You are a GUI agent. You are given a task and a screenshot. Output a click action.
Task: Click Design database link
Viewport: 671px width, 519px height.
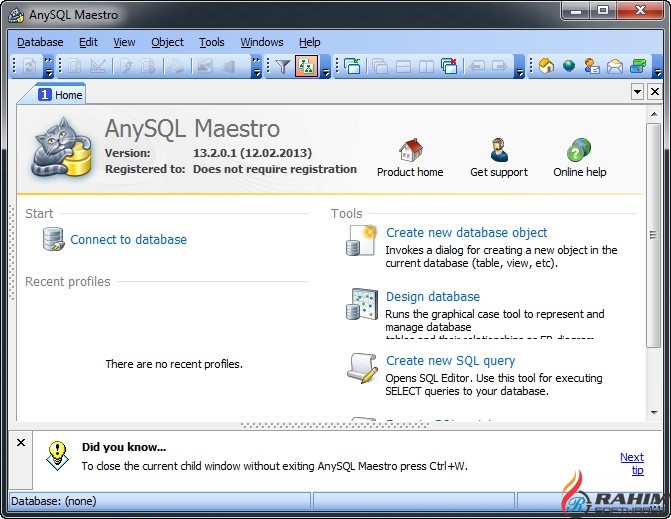[433, 297]
